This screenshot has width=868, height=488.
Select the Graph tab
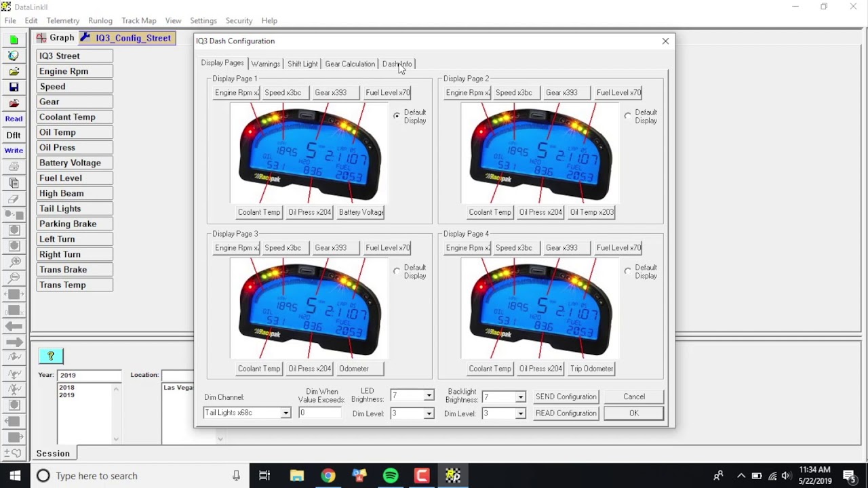[x=55, y=38]
